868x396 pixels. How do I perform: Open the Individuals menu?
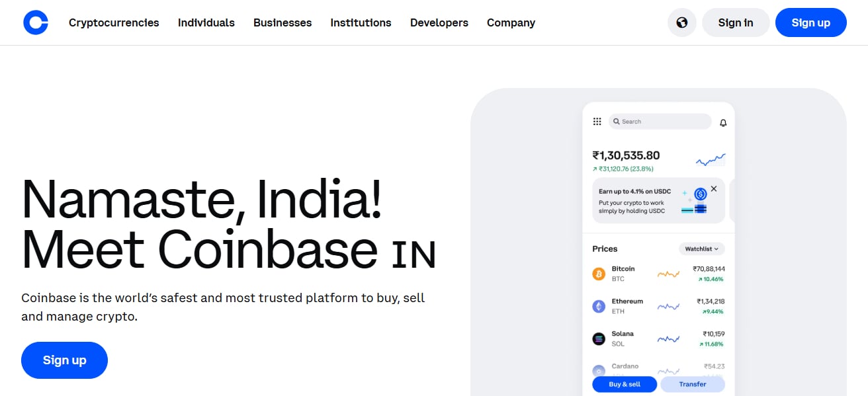pos(206,22)
